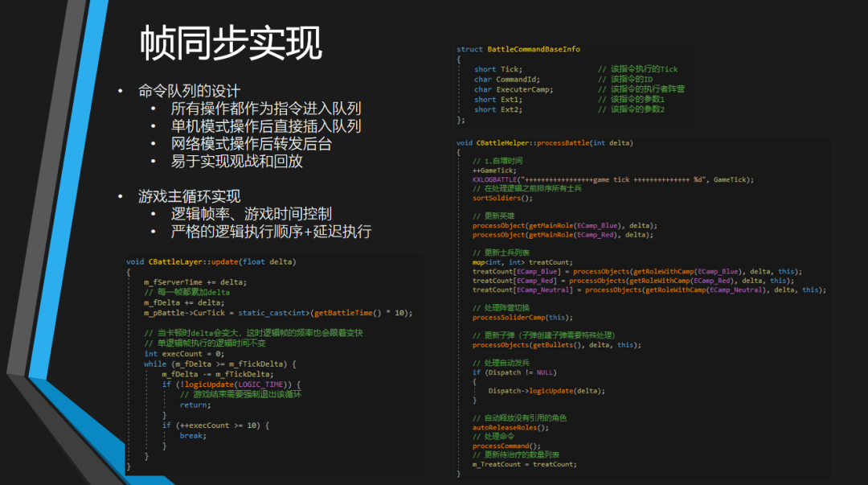Screen dimensions: 868x485
Task: Select the comment 游戏结束需要强制退出该循环
Action: (x=241, y=395)
